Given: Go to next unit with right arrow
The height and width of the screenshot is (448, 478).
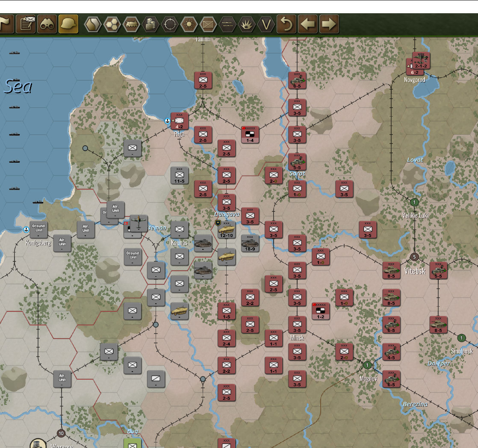Looking at the screenshot, I should pos(329,24).
